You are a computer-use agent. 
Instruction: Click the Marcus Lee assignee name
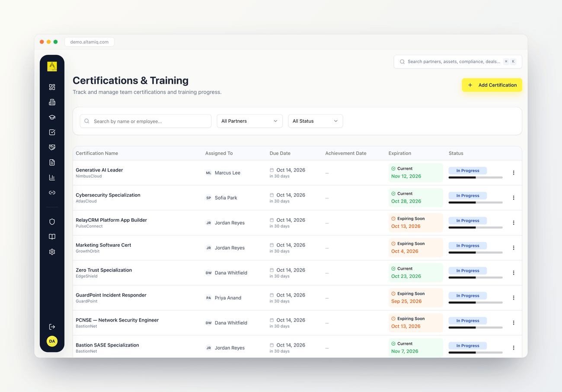click(227, 173)
